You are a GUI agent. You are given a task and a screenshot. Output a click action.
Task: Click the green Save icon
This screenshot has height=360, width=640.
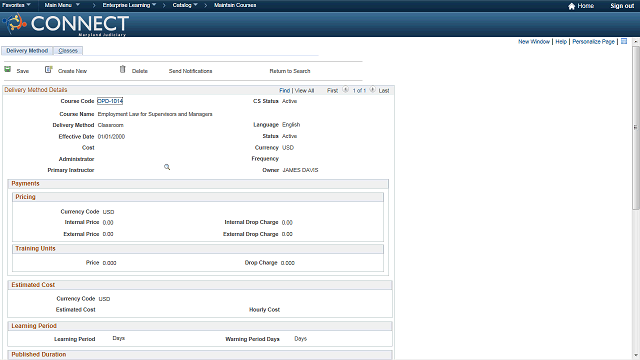point(7,69)
